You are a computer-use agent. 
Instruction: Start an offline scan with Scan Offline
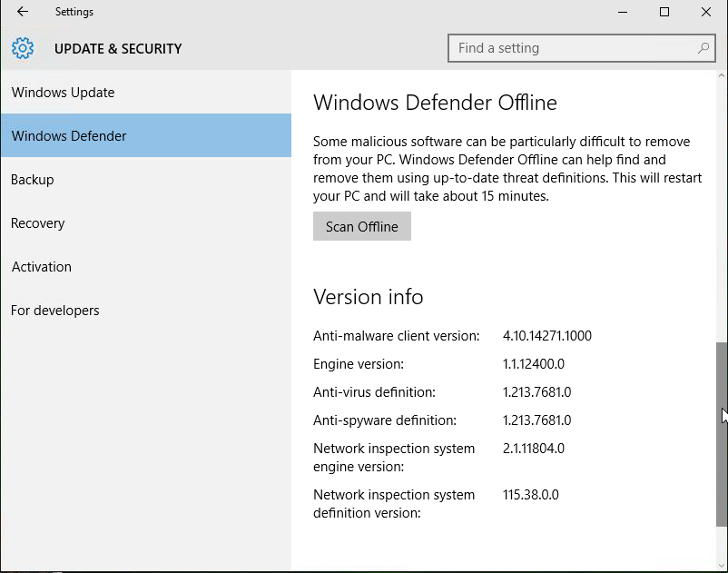[361, 225]
